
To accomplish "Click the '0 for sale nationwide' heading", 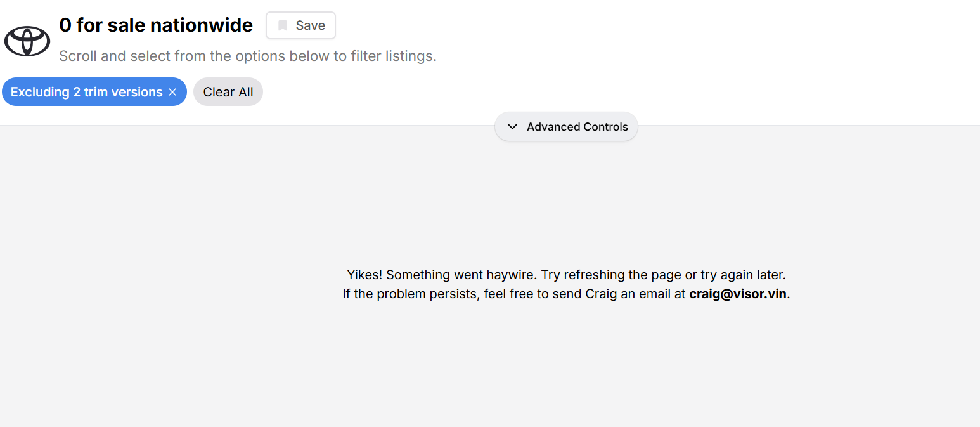I will [156, 25].
